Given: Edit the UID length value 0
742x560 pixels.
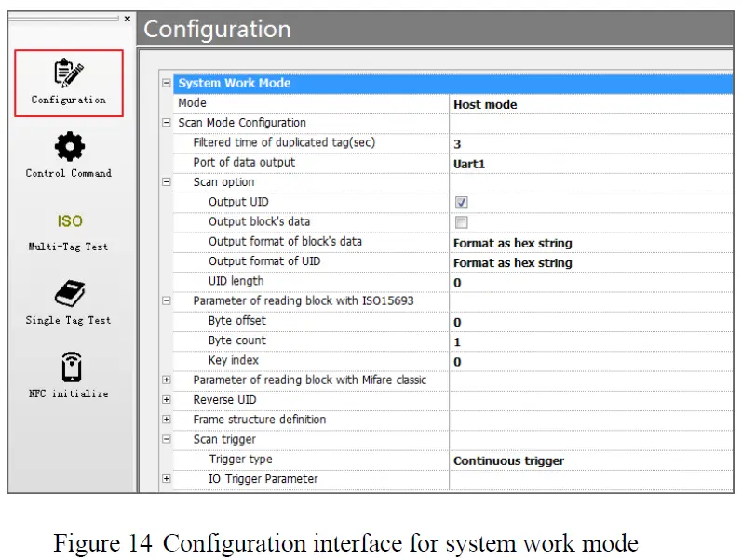Looking at the screenshot, I should click(457, 283).
